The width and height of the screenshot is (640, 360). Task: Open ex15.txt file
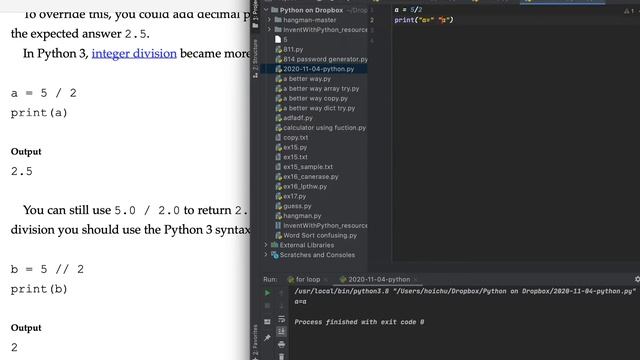click(291, 157)
